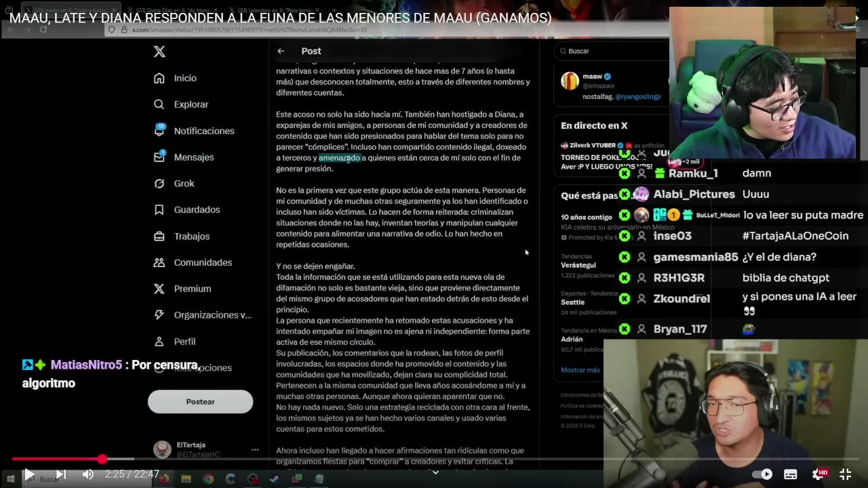Toggle the autoplay switch

(x=764, y=474)
